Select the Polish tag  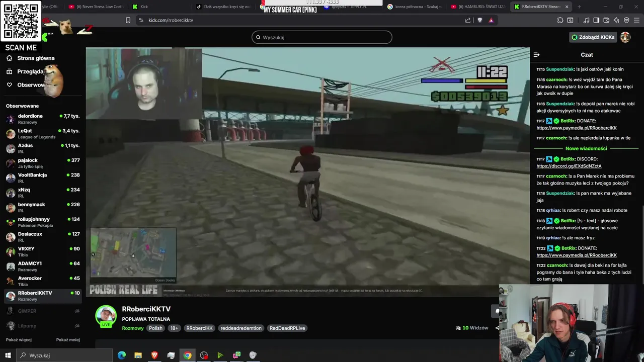click(155, 328)
